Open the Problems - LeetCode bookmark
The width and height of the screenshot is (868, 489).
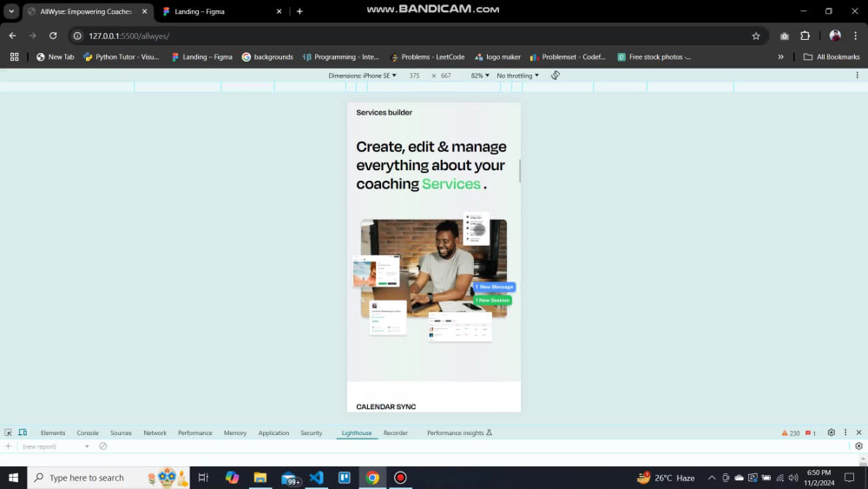coord(427,56)
